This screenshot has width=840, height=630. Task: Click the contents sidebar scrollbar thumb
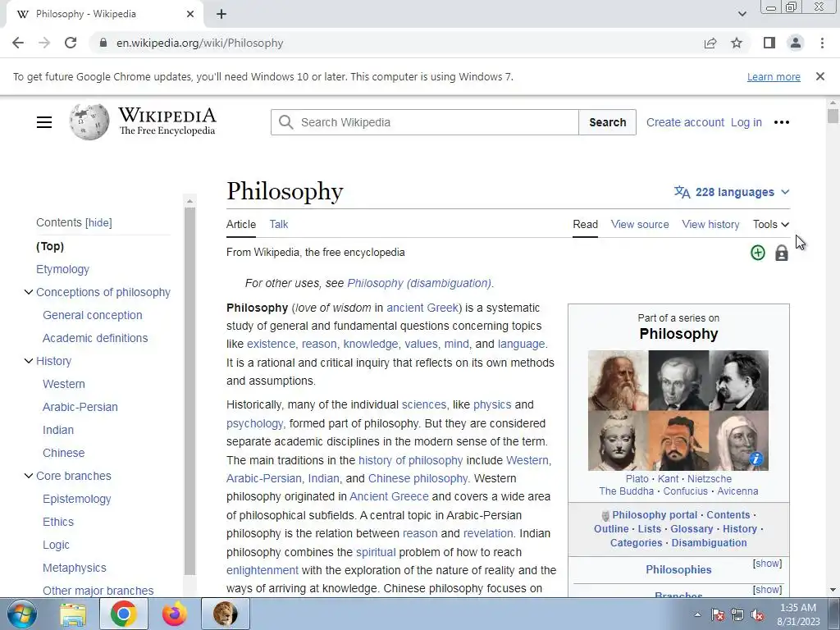[189, 391]
